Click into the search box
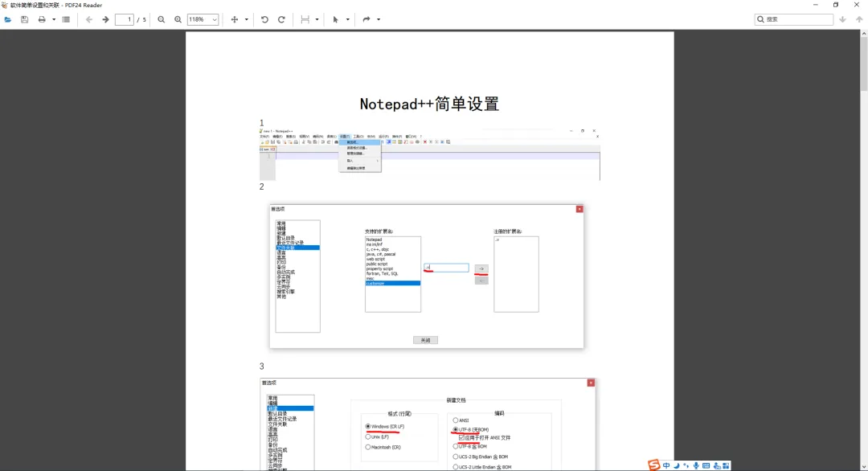Screen dimensions: 868x471 click(794, 19)
